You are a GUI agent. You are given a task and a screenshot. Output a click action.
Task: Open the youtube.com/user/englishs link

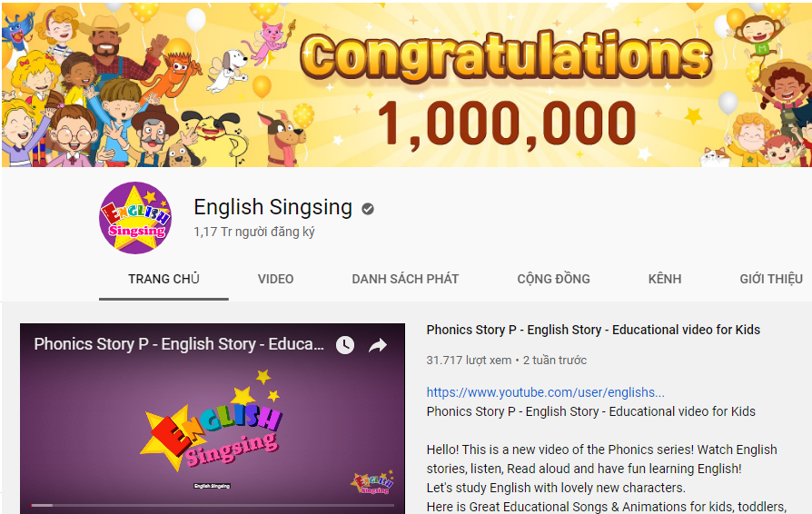pyautogui.click(x=545, y=392)
